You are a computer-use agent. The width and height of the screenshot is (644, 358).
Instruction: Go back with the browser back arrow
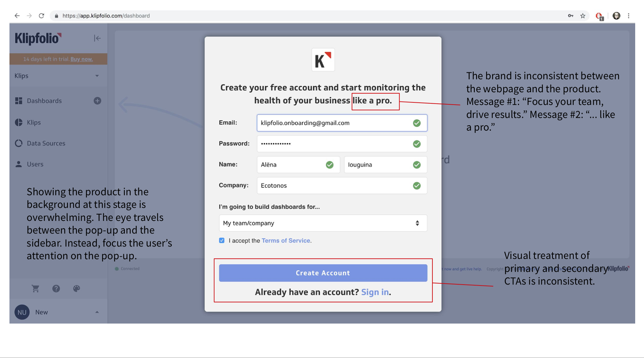click(17, 16)
